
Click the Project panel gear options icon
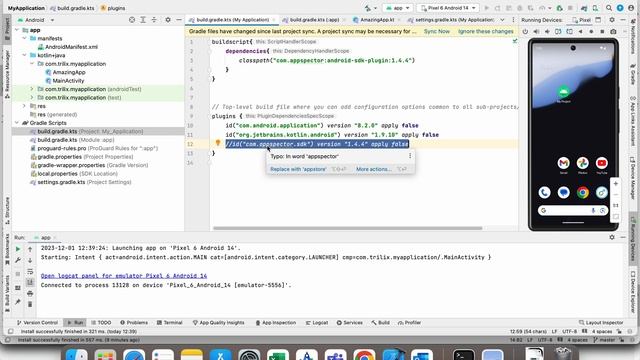[x=168, y=20]
